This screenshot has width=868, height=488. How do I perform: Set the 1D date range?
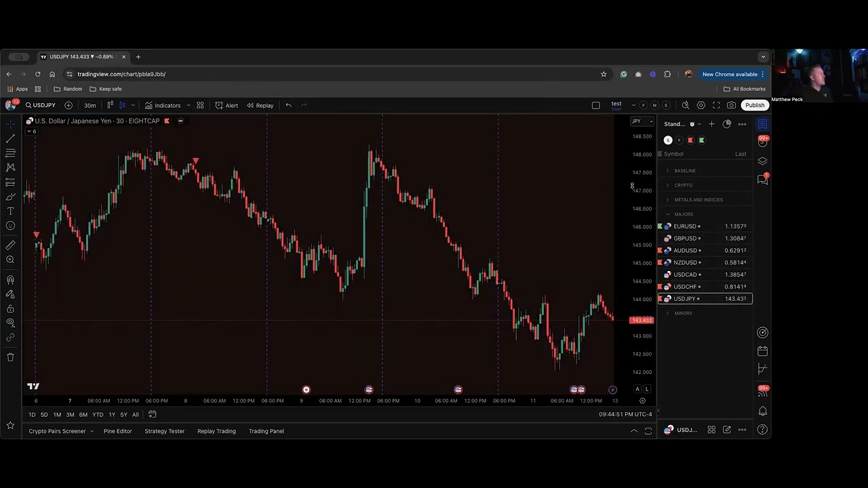32,415
